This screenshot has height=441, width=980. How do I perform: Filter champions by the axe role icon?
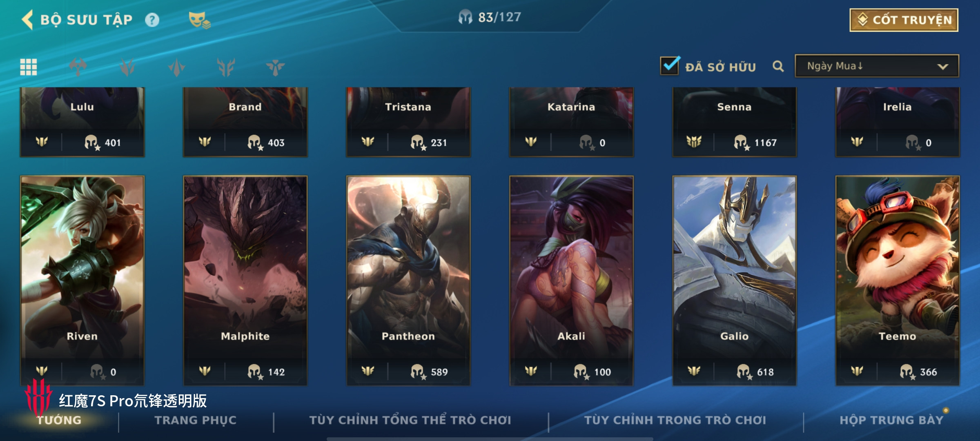(x=78, y=67)
